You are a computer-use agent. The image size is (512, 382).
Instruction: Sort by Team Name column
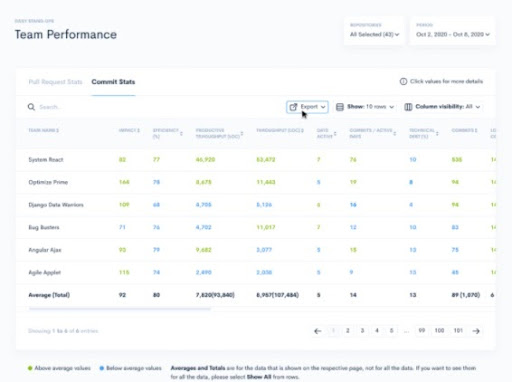44,130
